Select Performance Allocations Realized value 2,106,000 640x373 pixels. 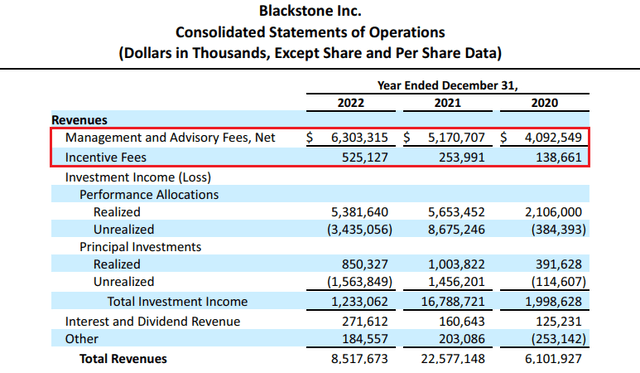(553, 212)
